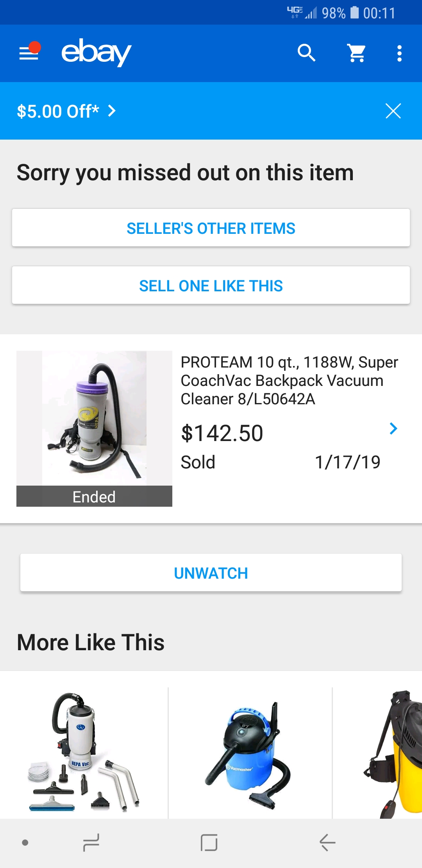Dismiss the $5.00 Off banner
The width and height of the screenshot is (422, 868).
[x=393, y=111]
